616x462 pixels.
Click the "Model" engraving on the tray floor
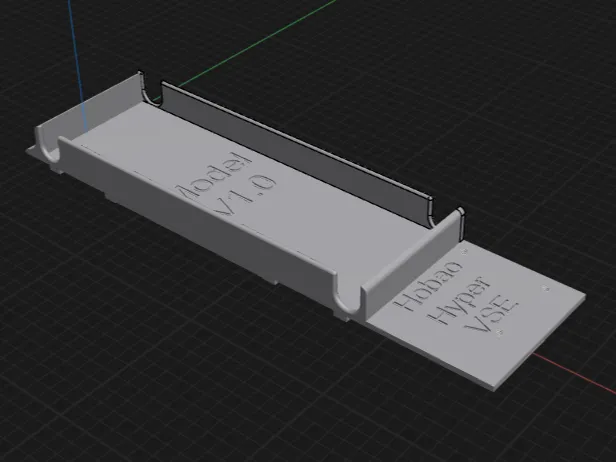[x=214, y=175]
